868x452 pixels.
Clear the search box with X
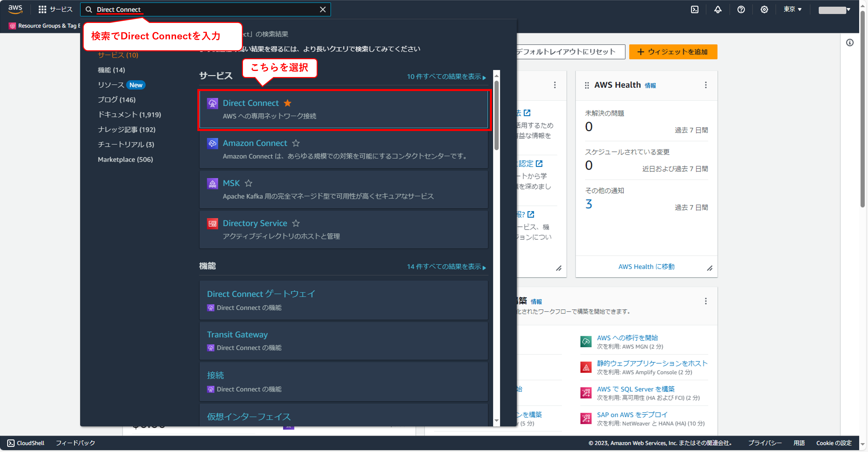coord(323,10)
